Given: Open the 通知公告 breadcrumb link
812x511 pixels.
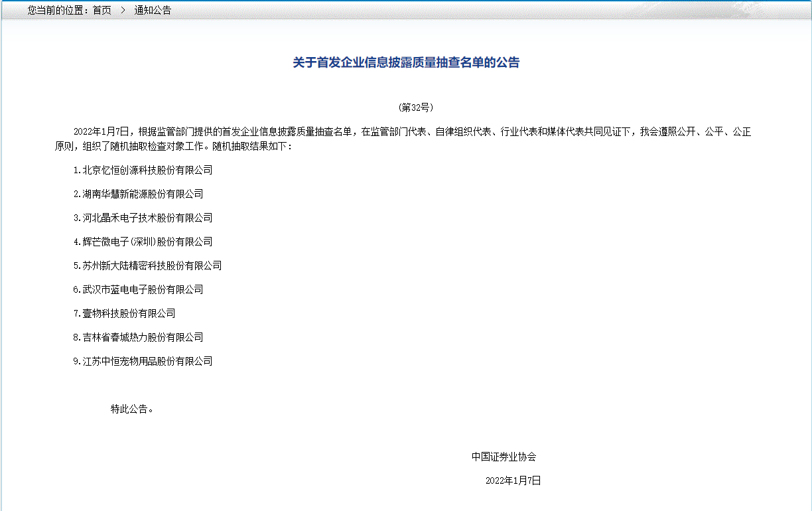Looking at the screenshot, I should [x=154, y=10].
